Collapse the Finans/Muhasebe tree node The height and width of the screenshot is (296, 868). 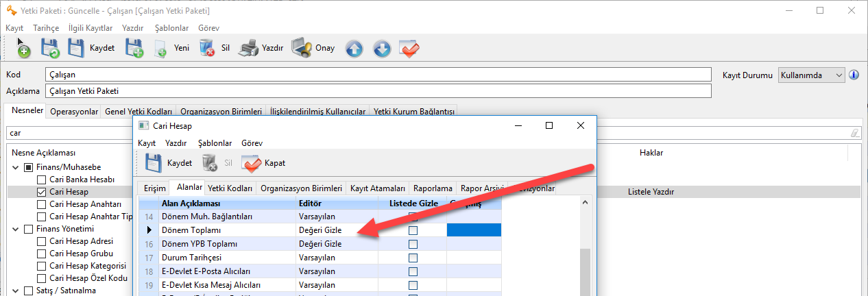pos(15,167)
